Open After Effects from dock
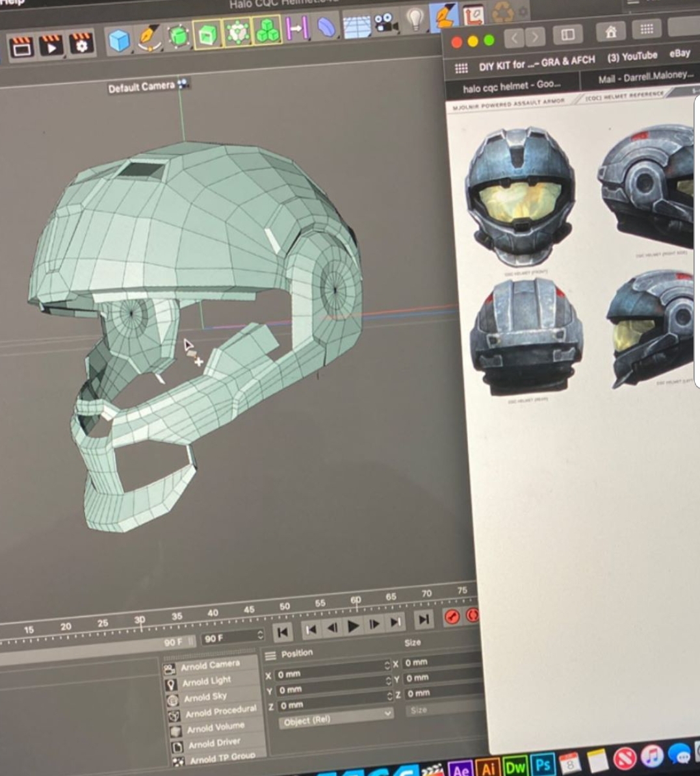The image size is (700, 776). point(461,769)
